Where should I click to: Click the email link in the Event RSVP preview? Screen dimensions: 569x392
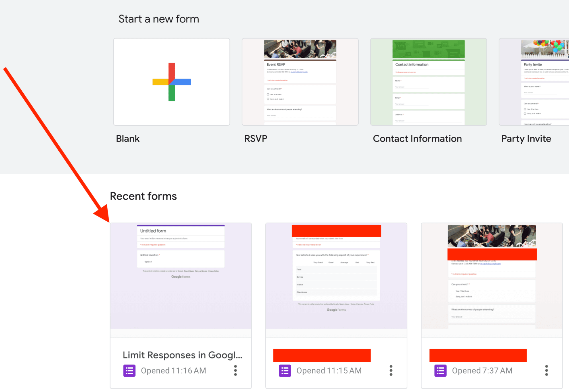click(299, 72)
